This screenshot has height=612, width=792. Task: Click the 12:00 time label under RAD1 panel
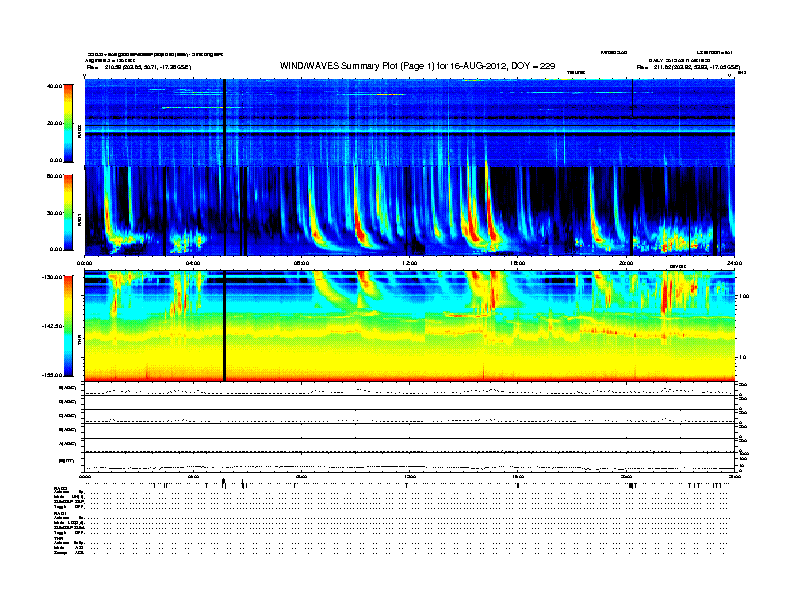(x=409, y=263)
